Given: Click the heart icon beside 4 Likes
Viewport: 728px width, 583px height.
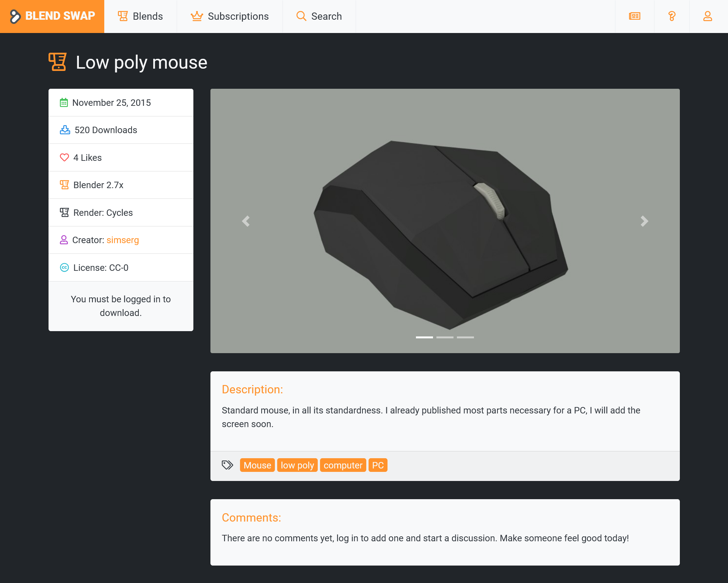Looking at the screenshot, I should click(x=64, y=157).
